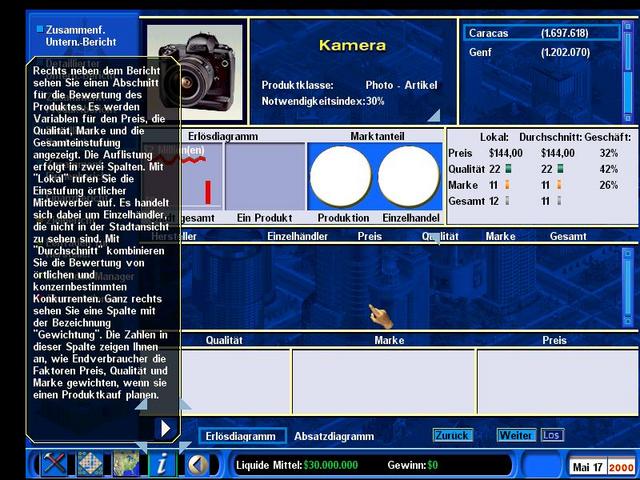Click the Qualität column header in competitor table
The width and height of the screenshot is (640, 480).
440,236
